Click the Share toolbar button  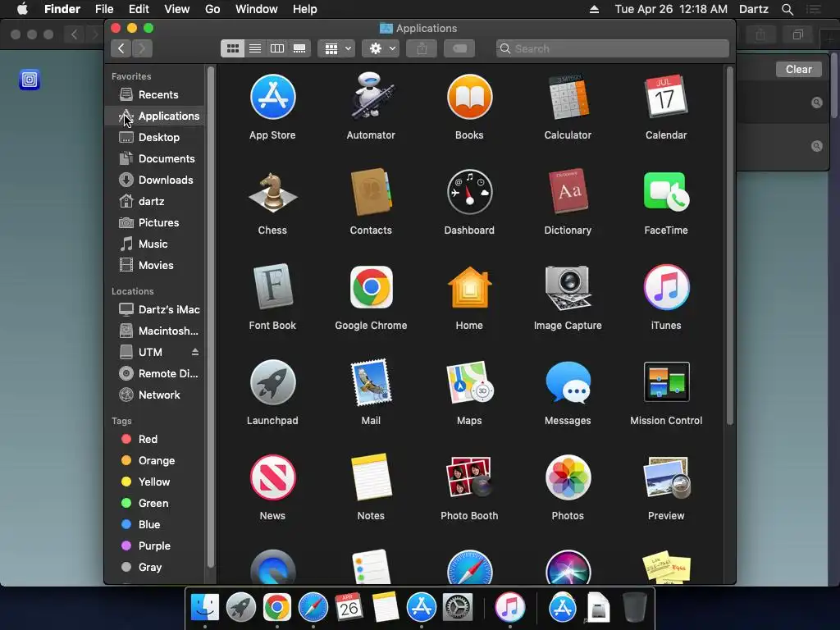[422, 48]
